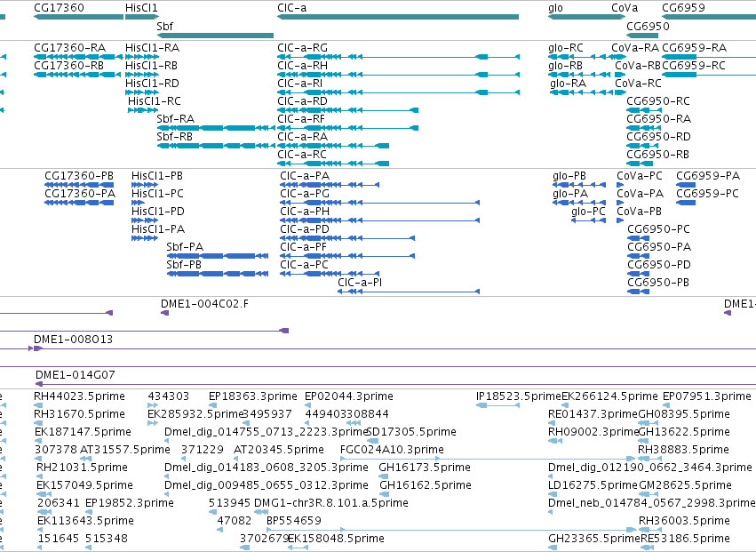The height and width of the screenshot is (552, 756).
Task: Open EST SD17305.5prime
Action: (411, 432)
